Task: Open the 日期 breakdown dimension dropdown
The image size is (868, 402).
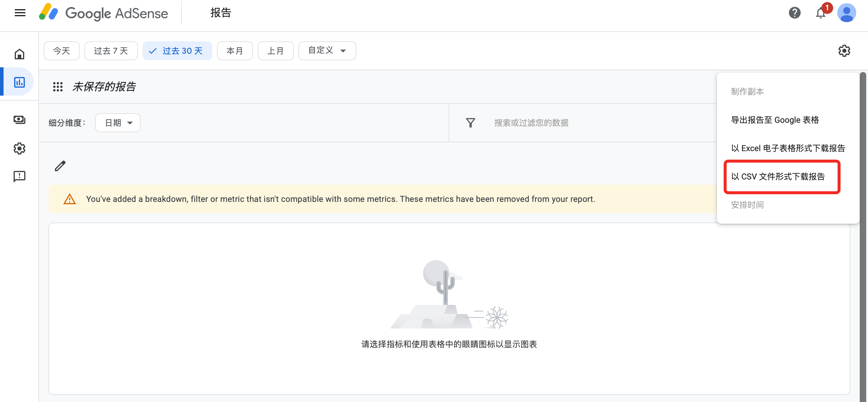Action: pyautogui.click(x=118, y=123)
